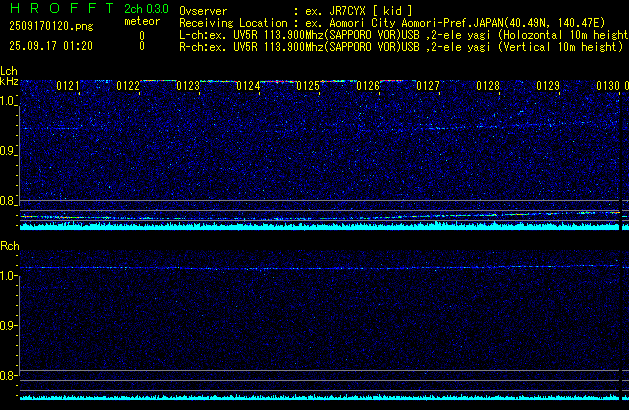The height and width of the screenshot is (410, 629).
Task: Click the 1.0 kHz tick on Rch axis
Action: (x=8, y=276)
